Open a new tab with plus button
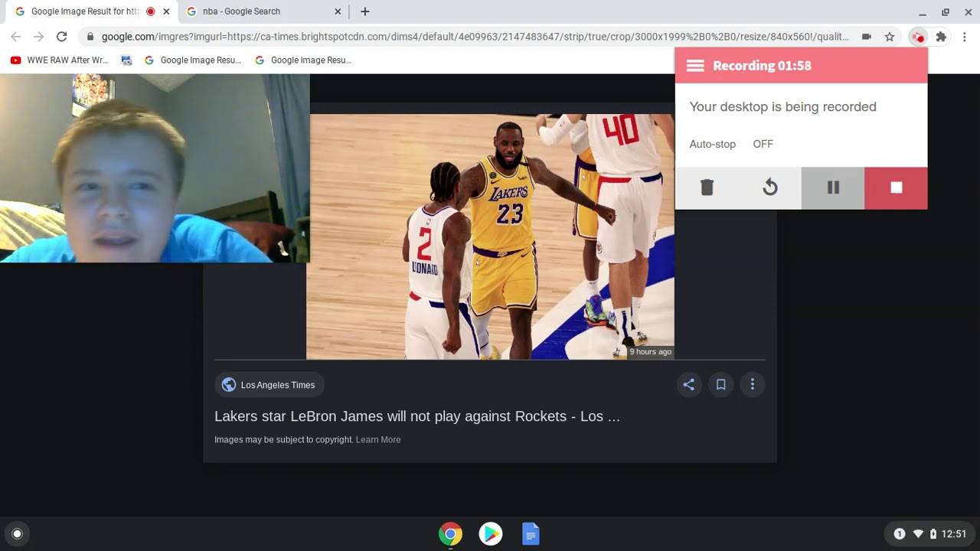Image resolution: width=980 pixels, height=551 pixels. tap(365, 11)
